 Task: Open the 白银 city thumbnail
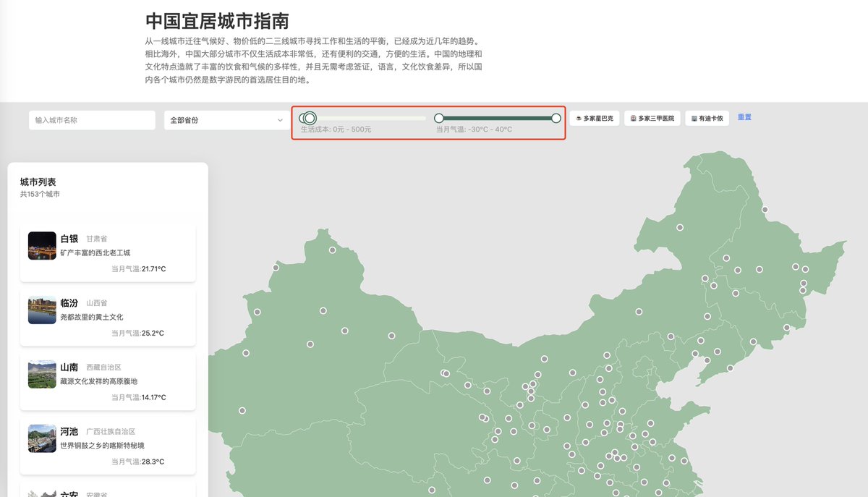(42, 246)
